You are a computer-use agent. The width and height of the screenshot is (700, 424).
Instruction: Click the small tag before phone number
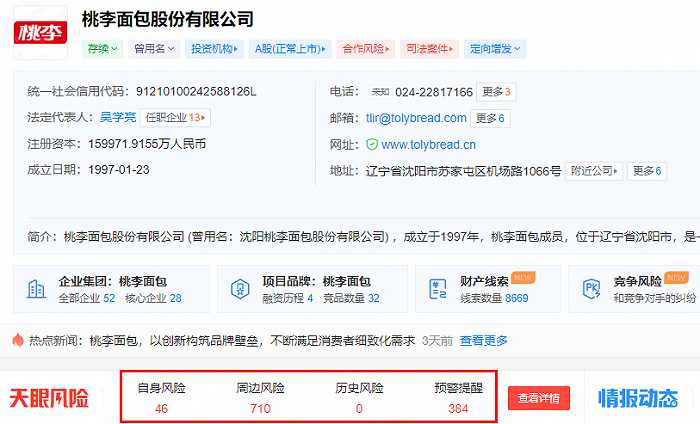(380, 92)
